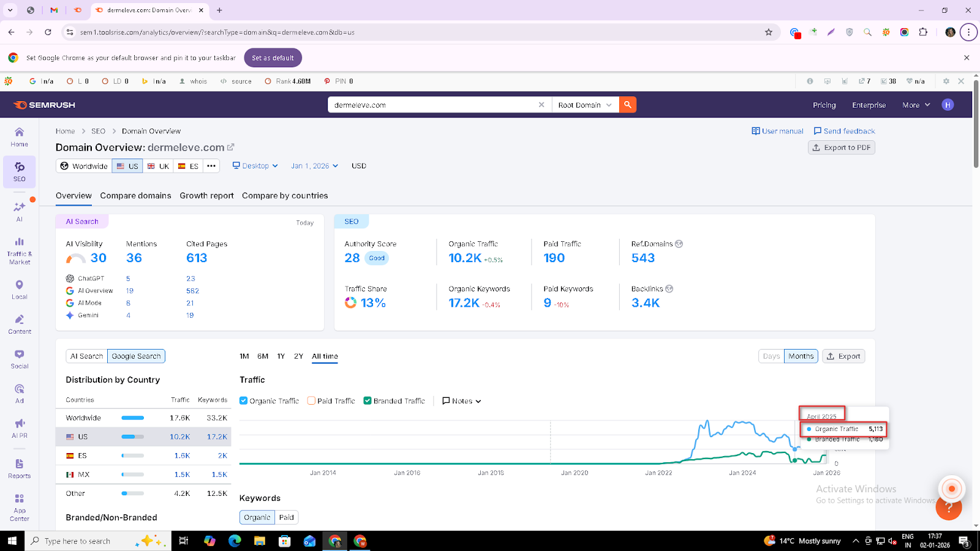980x551 pixels.
Task: Toggle the Organic Traffic checkbox
Action: (243, 400)
